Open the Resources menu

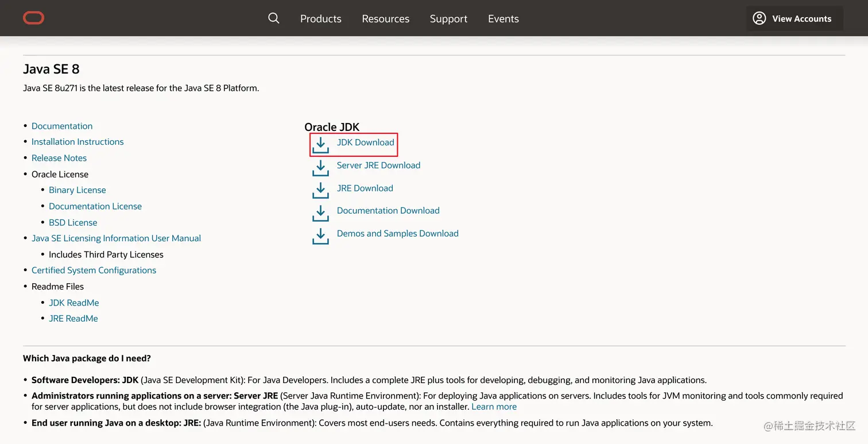[386, 18]
